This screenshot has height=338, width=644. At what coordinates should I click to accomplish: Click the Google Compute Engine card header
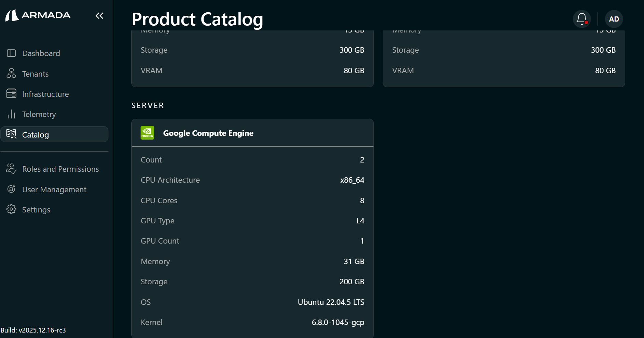pyautogui.click(x=208, y=133)
